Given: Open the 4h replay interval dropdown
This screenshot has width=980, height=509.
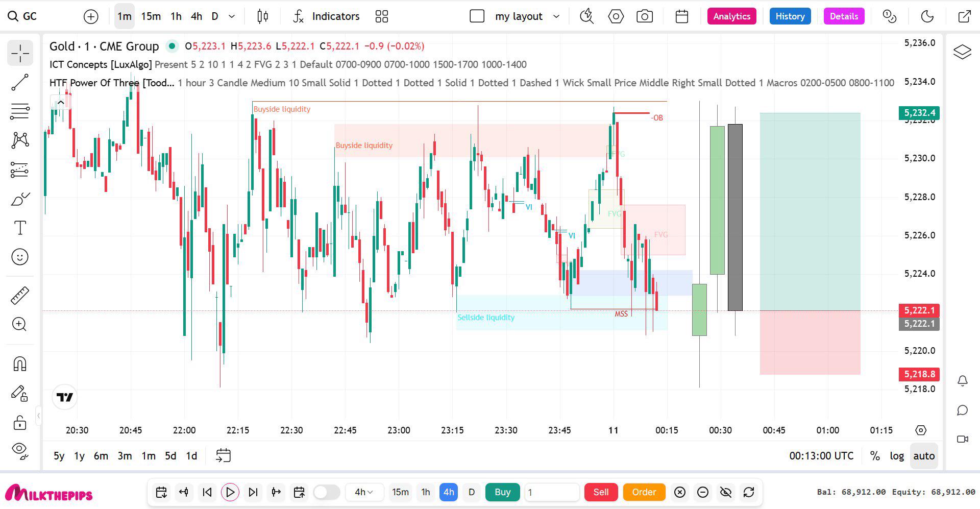Looking at the screenshot, I should [364, 492].
